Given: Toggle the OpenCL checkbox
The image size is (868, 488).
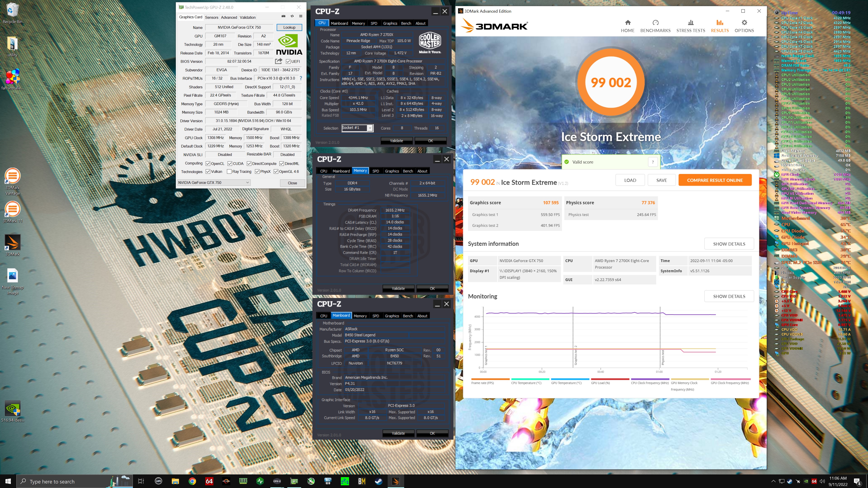Looking at the screenshot, I should [208, 164].
